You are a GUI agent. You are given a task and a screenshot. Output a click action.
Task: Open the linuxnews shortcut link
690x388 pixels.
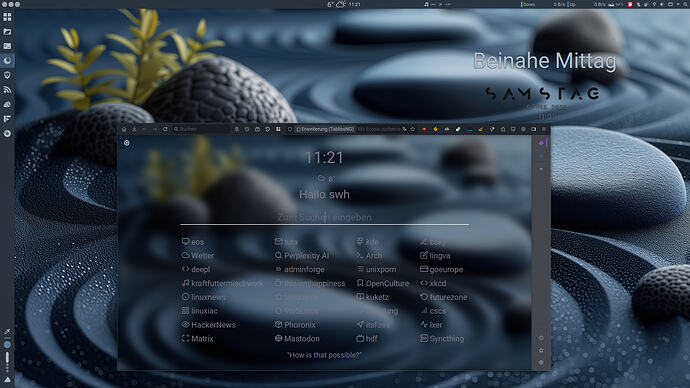coord(204,297)
